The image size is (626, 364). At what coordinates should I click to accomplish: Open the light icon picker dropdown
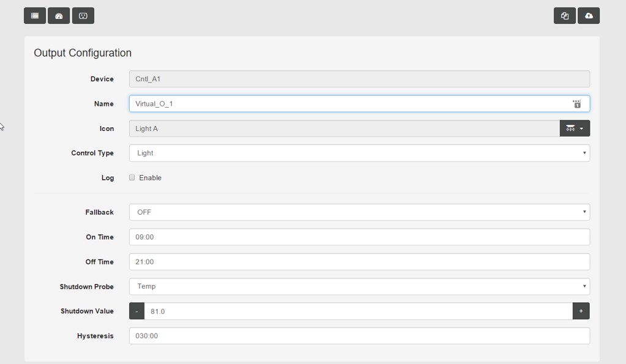575,128
